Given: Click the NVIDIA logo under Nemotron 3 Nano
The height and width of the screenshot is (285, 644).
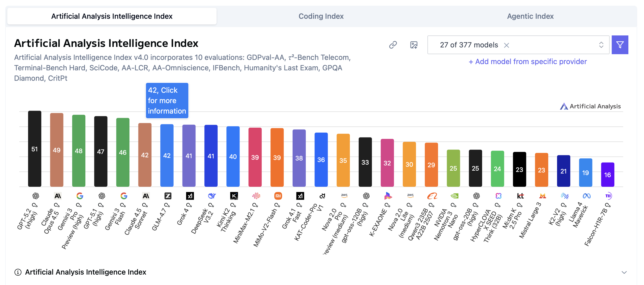Looking at the screenshot, I should coord(454,196).
